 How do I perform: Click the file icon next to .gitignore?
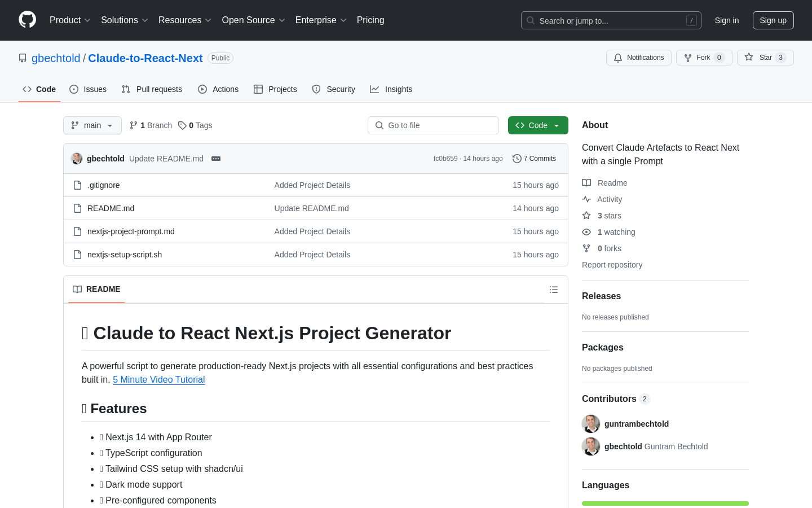(78, 185)
